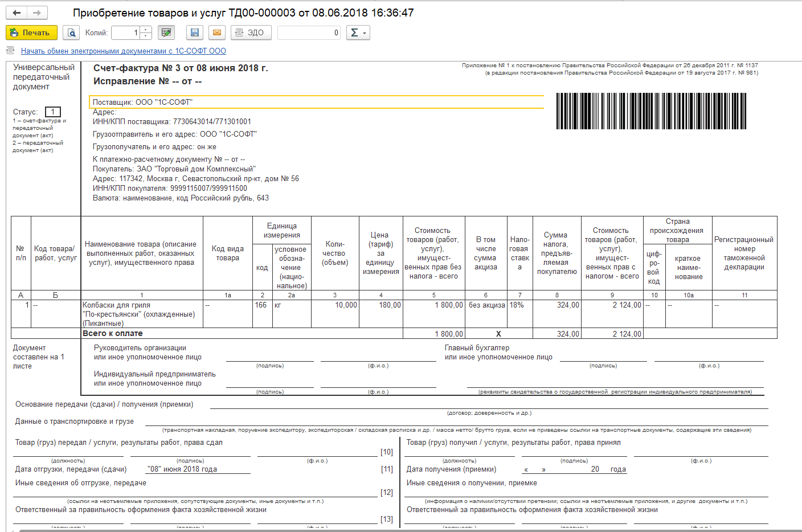Click the Регистрационный номер таможенной декларации column header

[x=744, y=253]
